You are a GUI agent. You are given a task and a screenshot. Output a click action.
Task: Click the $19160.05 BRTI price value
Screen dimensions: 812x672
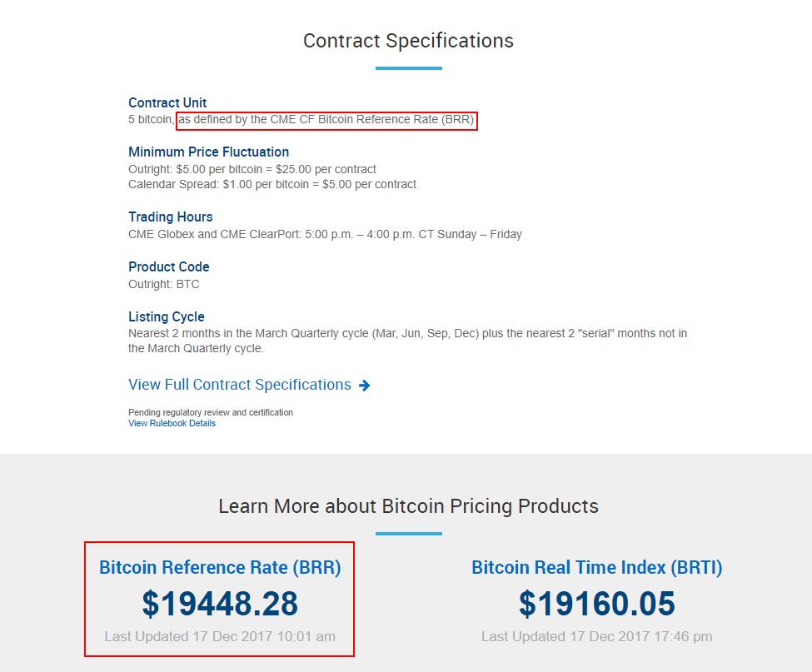596,604
